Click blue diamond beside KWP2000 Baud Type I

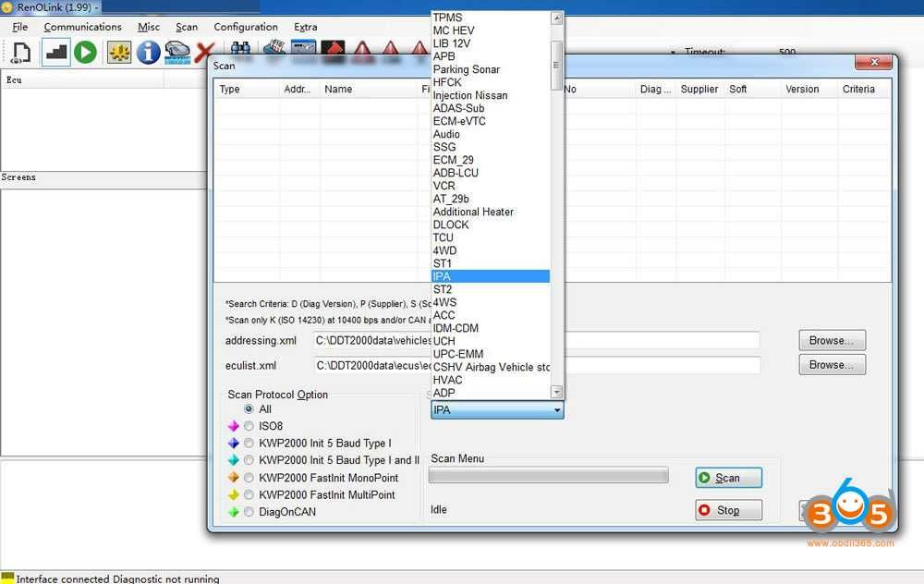coord(234,444)
